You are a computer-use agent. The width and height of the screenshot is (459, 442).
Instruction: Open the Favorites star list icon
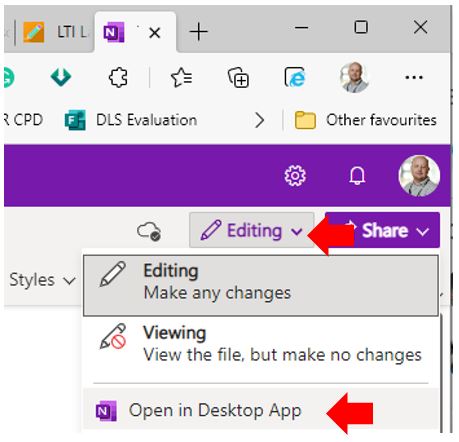pyautogui.click(x=181, y=77)
